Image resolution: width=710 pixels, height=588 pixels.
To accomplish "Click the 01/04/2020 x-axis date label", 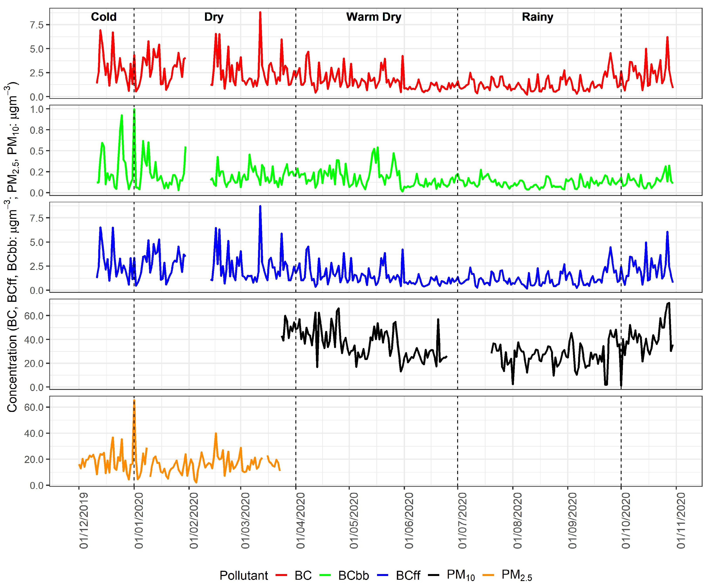I will click(x=301, y=521).
